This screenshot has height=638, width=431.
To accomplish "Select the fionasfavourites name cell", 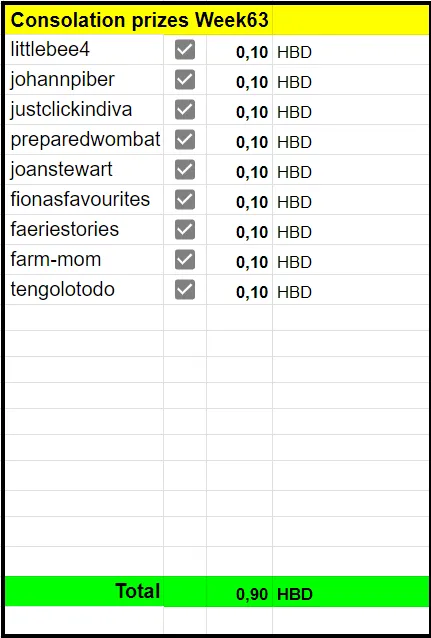I will point(85,199).
